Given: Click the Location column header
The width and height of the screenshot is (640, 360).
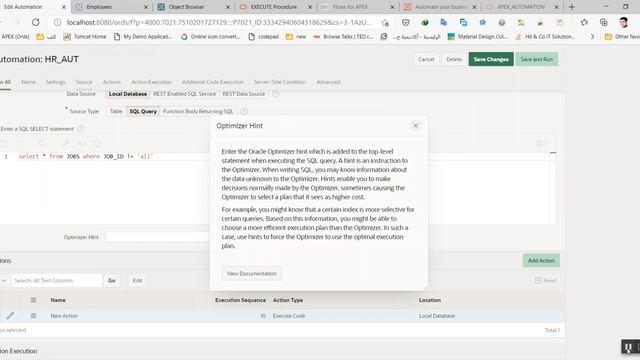Looking at the screenshot, I should click(x=430, y=300).
